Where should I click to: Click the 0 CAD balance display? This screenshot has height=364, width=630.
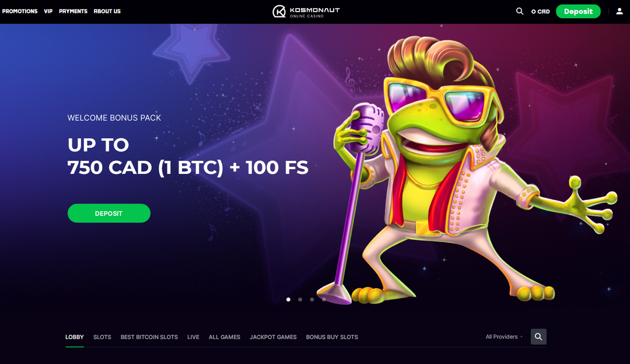(x=540, y=12)
